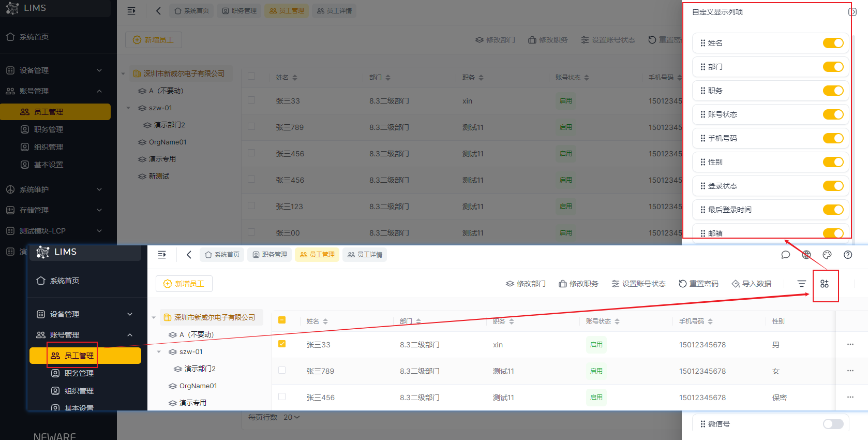This screenshot has height=440, width=868.
Task: Select 员工管理 tab in dimmed background
Action: pyautogui.click(x=287, y=11)
